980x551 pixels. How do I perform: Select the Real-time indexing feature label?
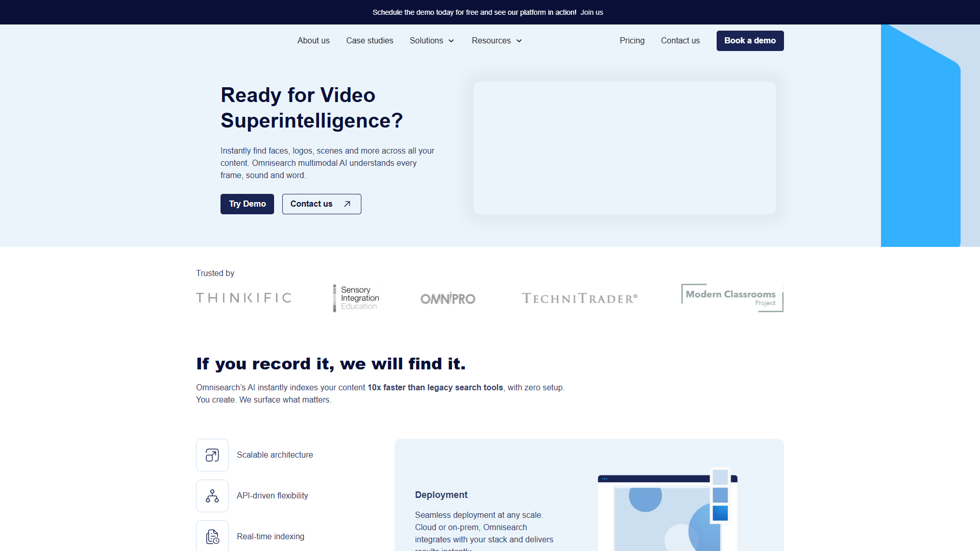coord(271,537)
